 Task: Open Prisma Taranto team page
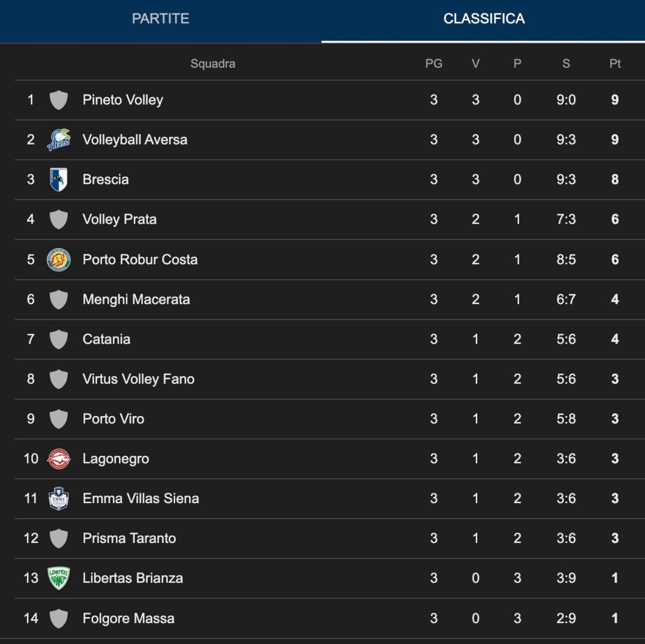129,538
